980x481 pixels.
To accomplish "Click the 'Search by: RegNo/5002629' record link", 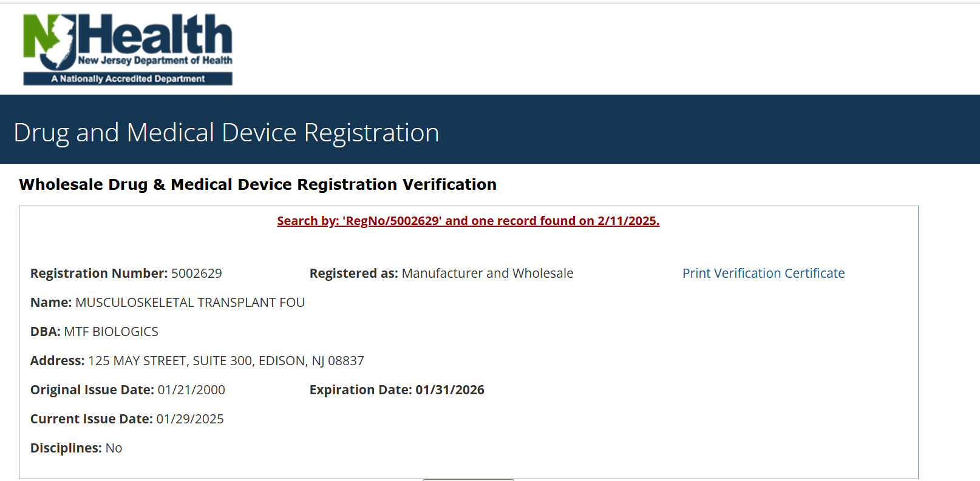I will (468, 220).
